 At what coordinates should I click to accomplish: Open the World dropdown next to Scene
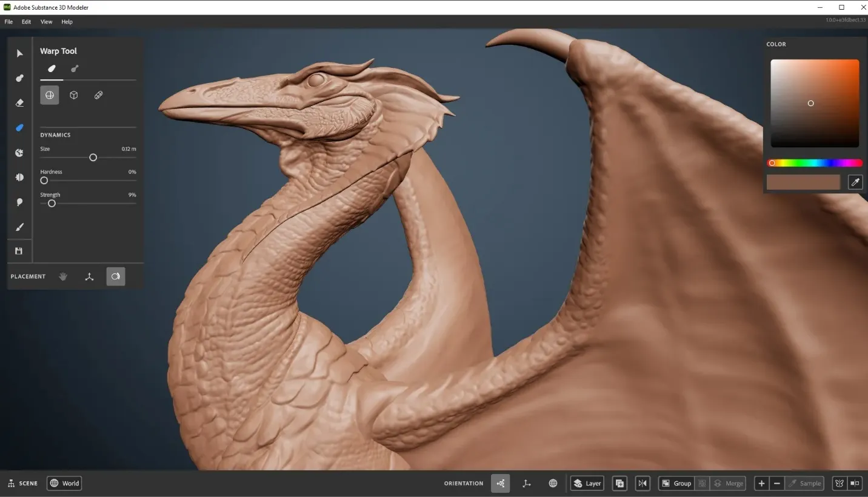(x=64, y=483)
